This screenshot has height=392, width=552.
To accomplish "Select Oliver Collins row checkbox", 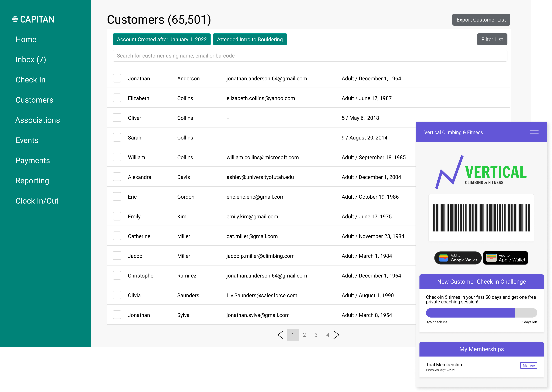I will [x=117, y=118].
